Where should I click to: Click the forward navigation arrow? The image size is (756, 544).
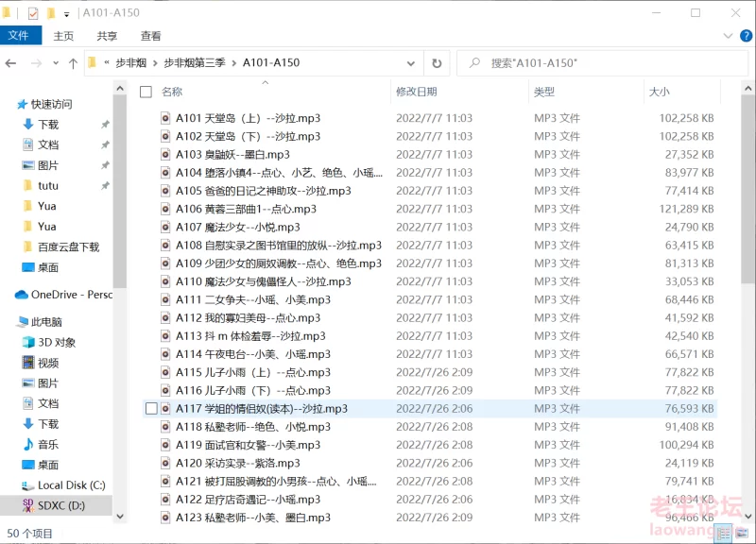point(36,63)
